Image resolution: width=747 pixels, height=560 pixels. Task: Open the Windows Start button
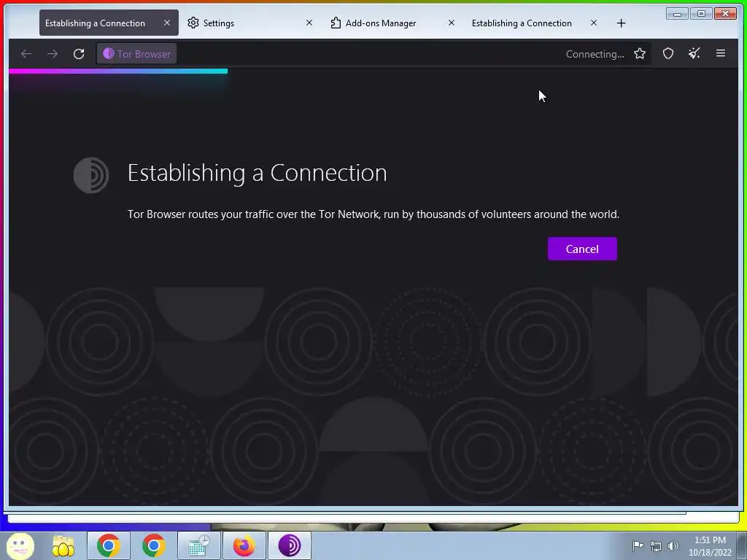pos(20,545)
